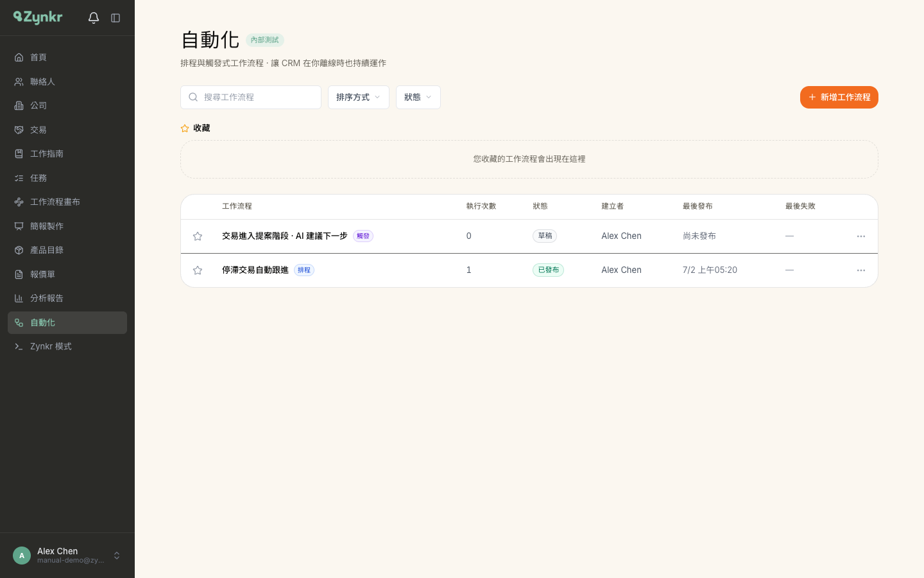Open 工作指南 section

click(x=67, y=153)
